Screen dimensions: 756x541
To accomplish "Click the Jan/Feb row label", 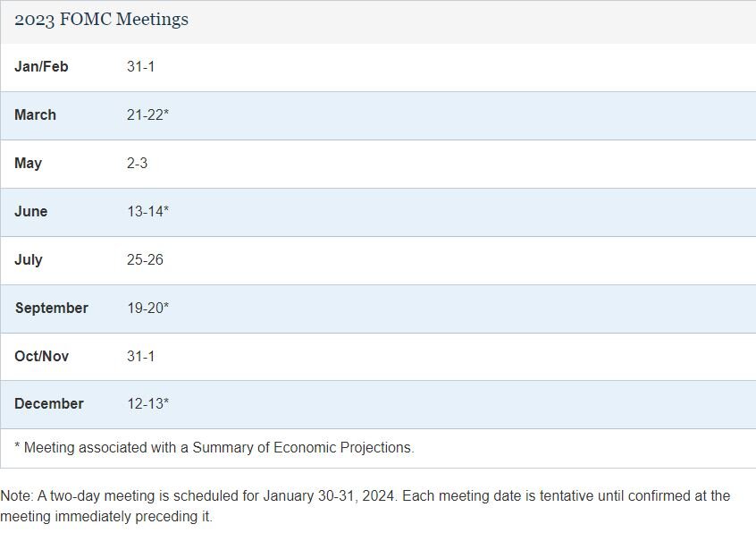I will point(41,67).
